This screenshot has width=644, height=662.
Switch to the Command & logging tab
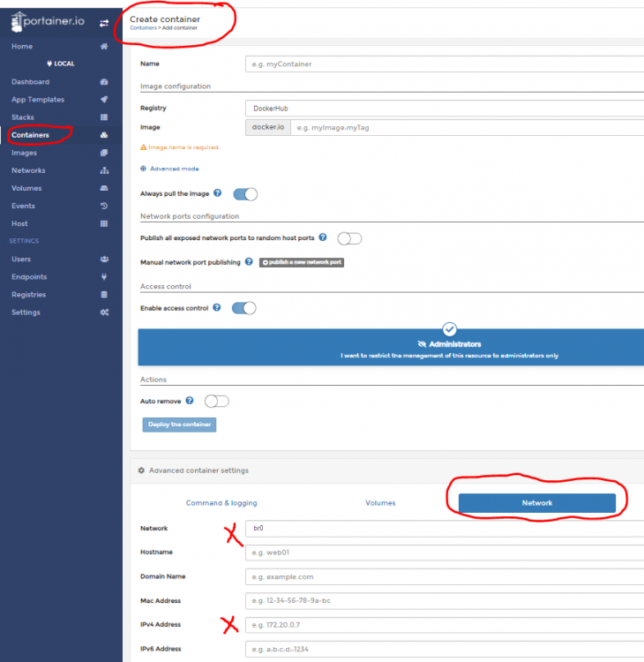pos(221,503)
